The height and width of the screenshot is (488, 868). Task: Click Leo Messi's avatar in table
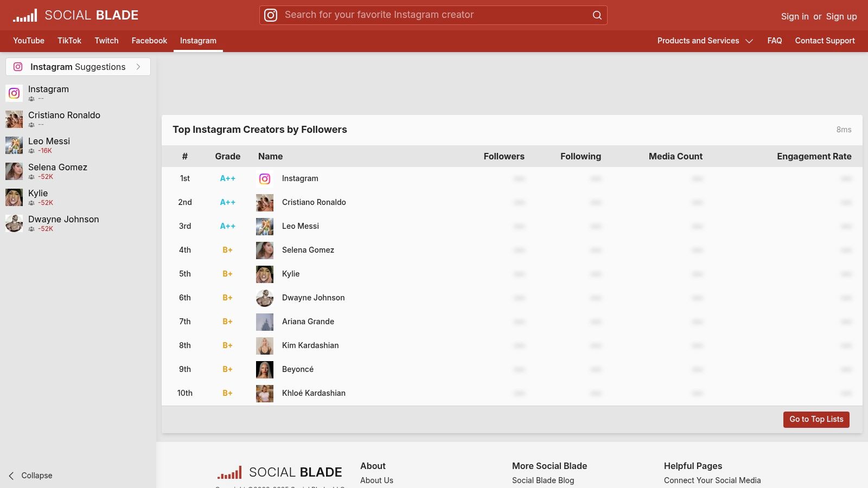[x=265, y=227]
